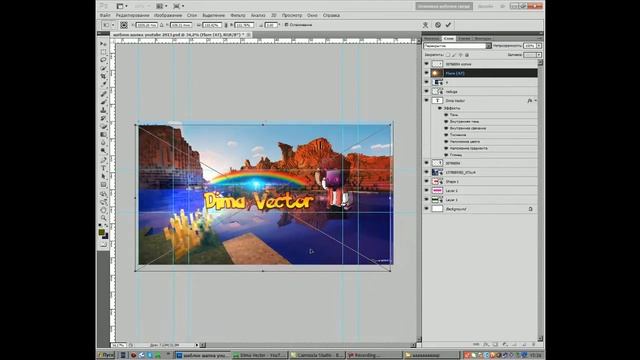Select the Rectangular Marquee tool
The width and height of the screenshot is (640, 360).
click(x=103, y=52)
